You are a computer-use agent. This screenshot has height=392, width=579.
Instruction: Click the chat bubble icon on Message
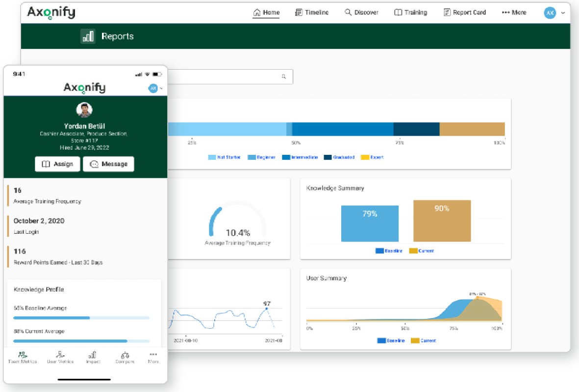(x=94, y=164)
